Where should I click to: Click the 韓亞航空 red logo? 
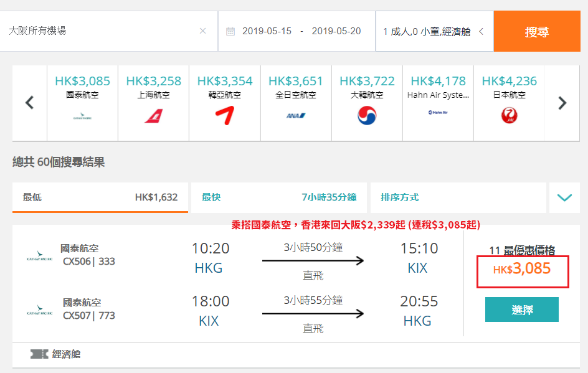(225, 115)
